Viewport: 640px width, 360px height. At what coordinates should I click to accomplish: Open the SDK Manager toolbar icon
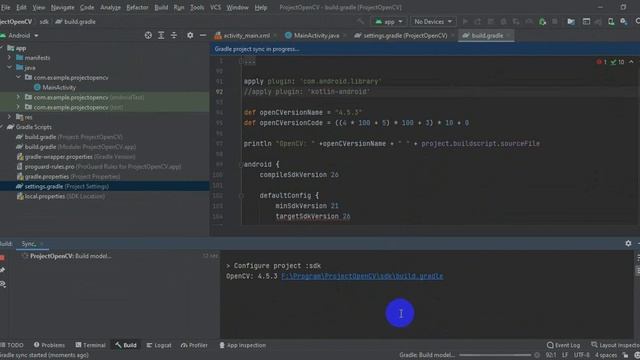click(624, 21)
